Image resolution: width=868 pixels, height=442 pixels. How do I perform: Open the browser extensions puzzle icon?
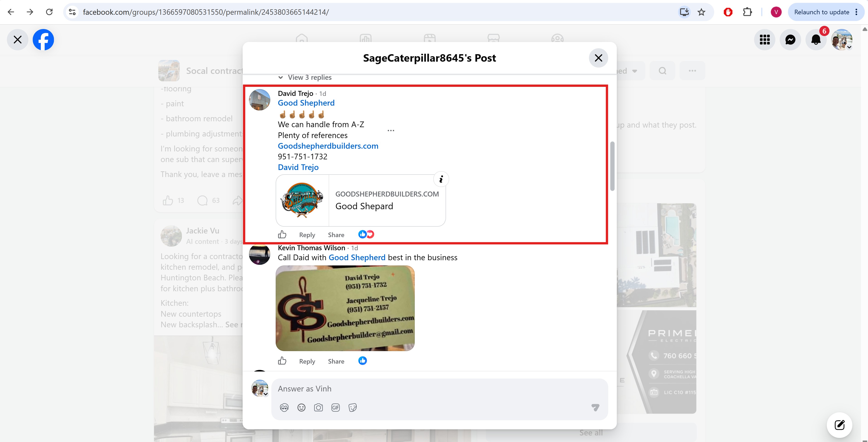pos(747,12)
